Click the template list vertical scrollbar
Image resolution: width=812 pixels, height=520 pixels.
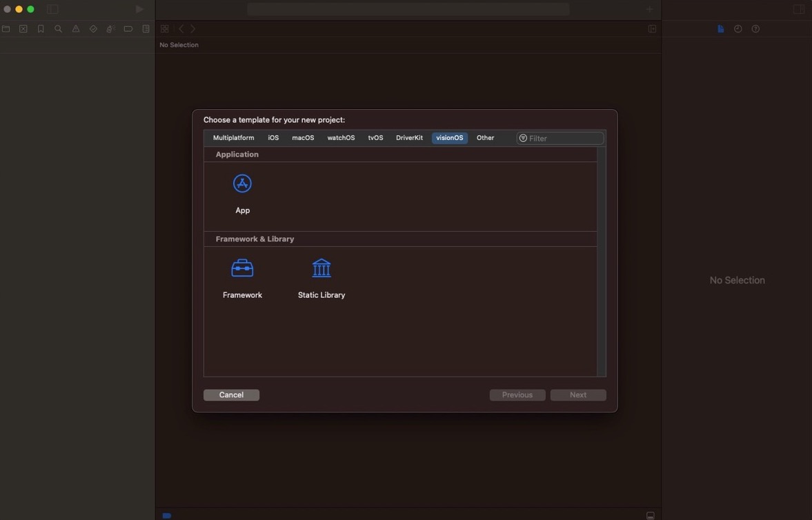(x=601, y=261)
